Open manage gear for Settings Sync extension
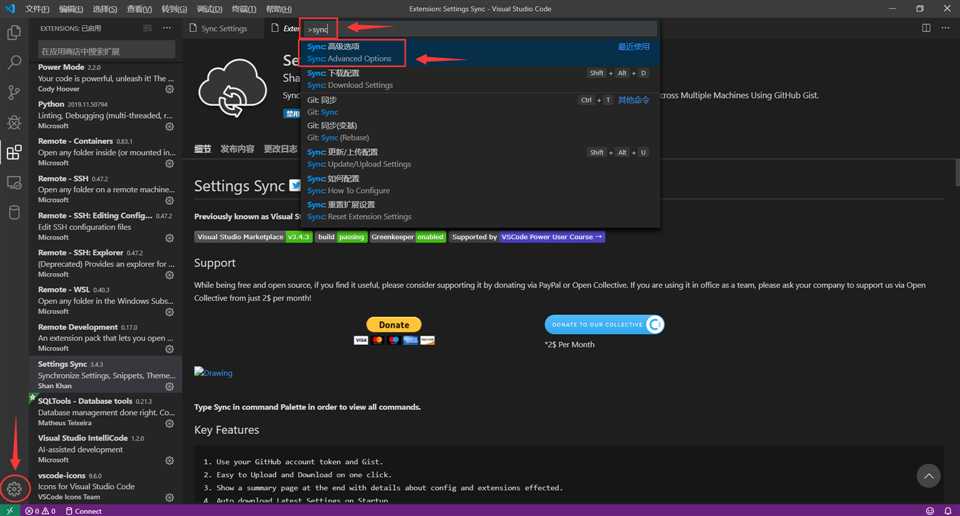The height and width of the screenshot is (516, 960). pyautogui.click(x=170, y=386)
